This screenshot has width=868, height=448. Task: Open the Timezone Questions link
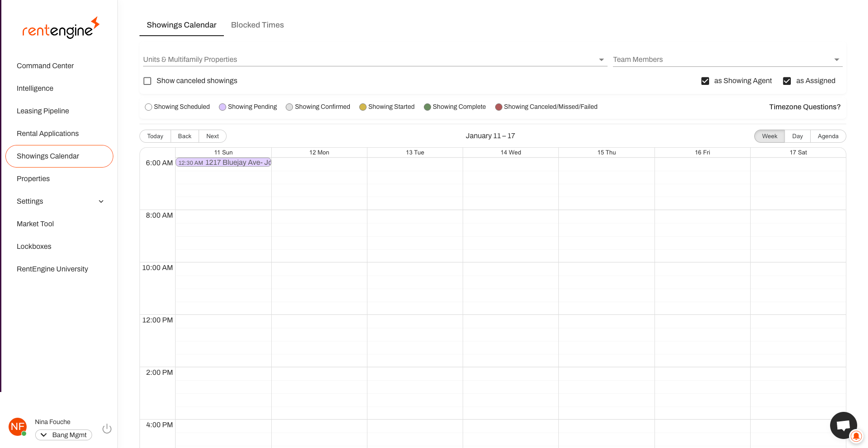pyautogui.click(x=804, y=107)
